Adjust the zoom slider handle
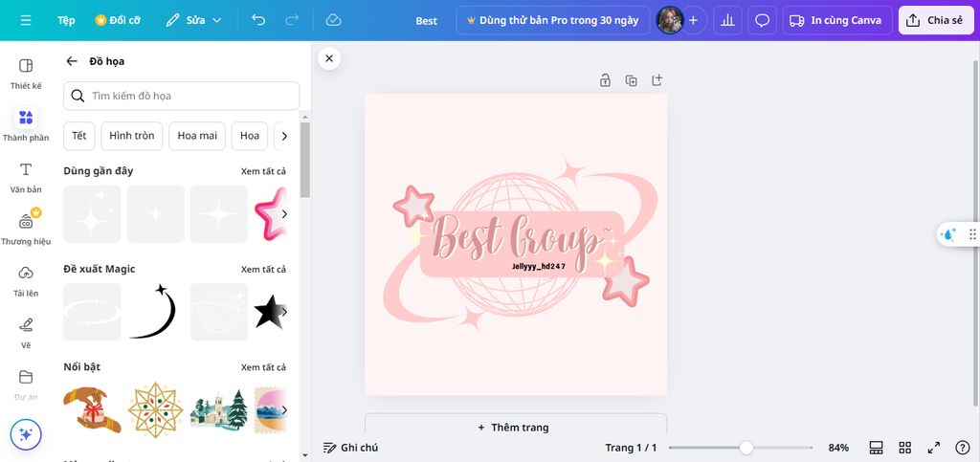Image resolution: width=980 pixels, height=462 pixels. click(x=746, y=448)
